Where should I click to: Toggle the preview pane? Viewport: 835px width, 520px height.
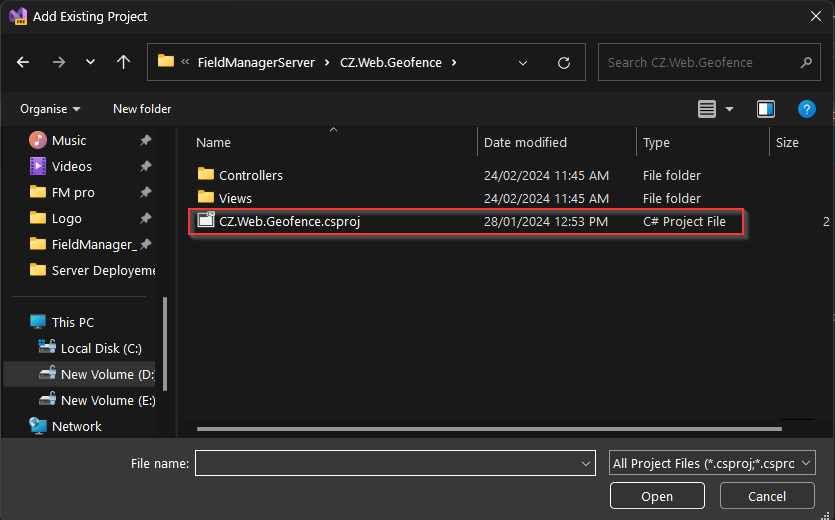766,109
